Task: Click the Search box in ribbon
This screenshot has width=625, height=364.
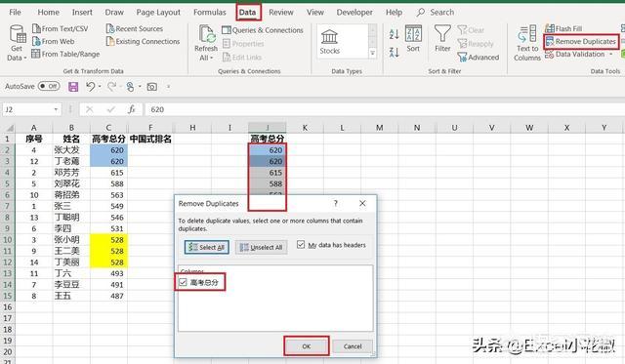Action: pyautogui.click(x=436, y=13)
